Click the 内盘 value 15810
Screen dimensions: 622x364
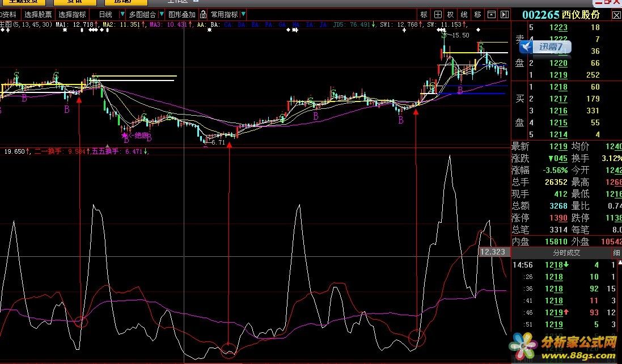pos(556,242)
